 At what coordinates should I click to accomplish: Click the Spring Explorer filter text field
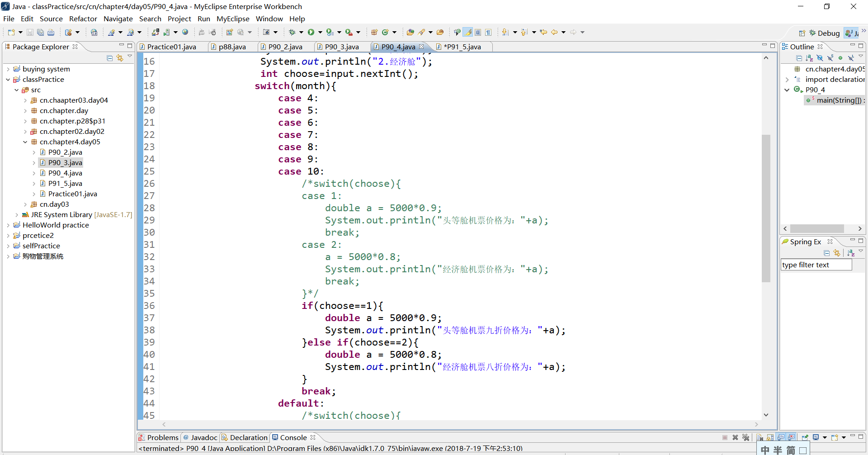tap(816, 265)
